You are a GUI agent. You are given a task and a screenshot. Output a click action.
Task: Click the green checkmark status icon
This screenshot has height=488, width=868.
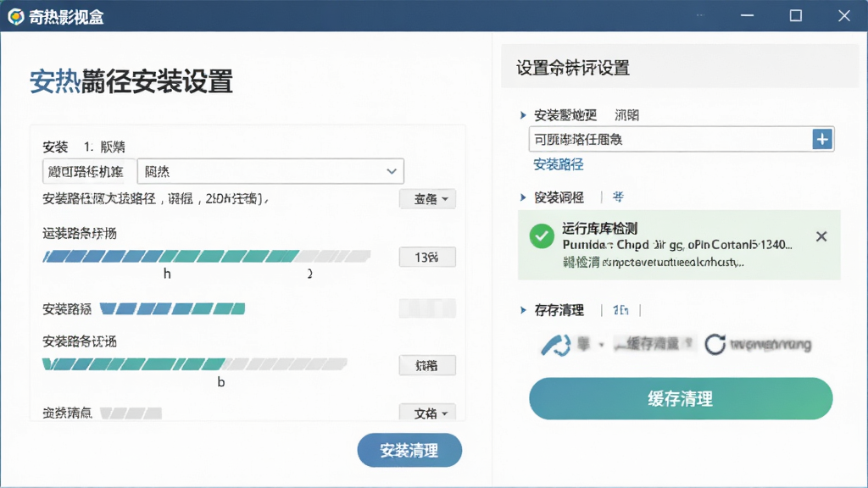click(x=542, y=237)
